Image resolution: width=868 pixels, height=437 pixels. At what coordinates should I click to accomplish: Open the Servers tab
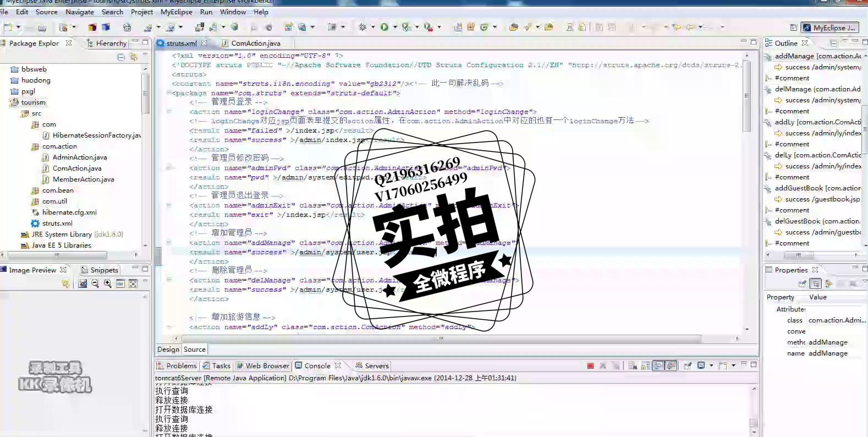pyautogui.click(x=372, y=365)
